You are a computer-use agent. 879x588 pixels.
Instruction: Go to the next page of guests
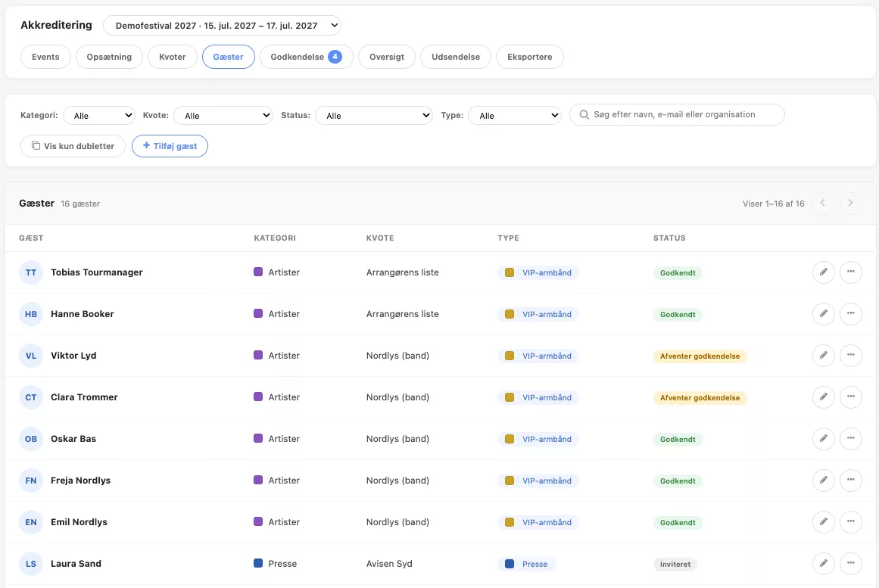coord(850,203)
